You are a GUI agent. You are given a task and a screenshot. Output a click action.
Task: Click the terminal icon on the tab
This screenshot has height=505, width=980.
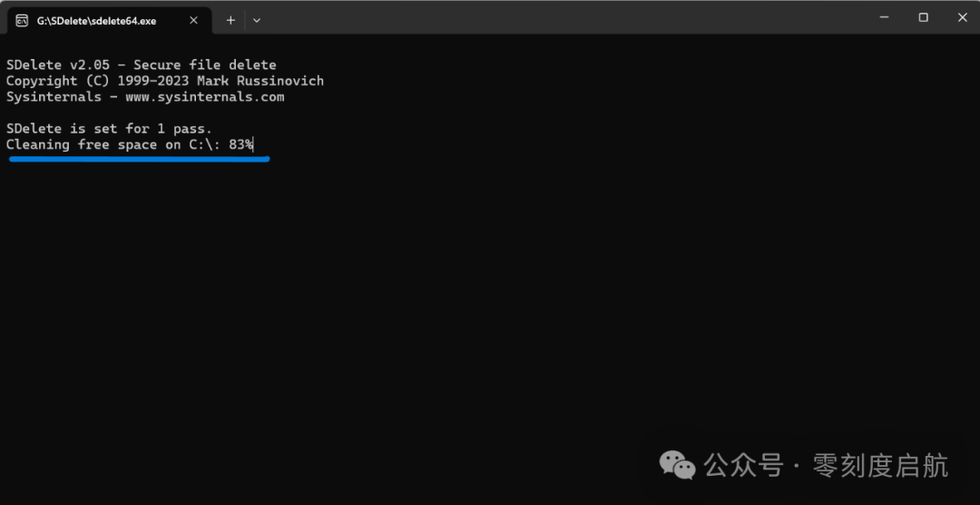(x=22, y=21)
